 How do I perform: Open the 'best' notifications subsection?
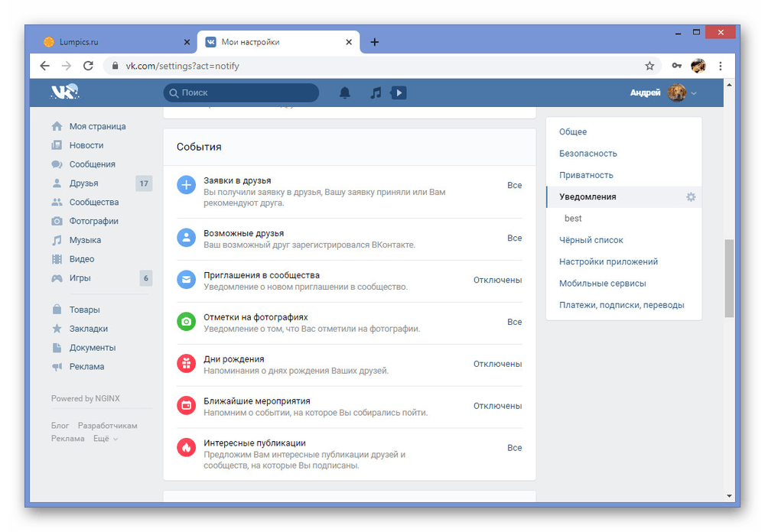point(573,219)
